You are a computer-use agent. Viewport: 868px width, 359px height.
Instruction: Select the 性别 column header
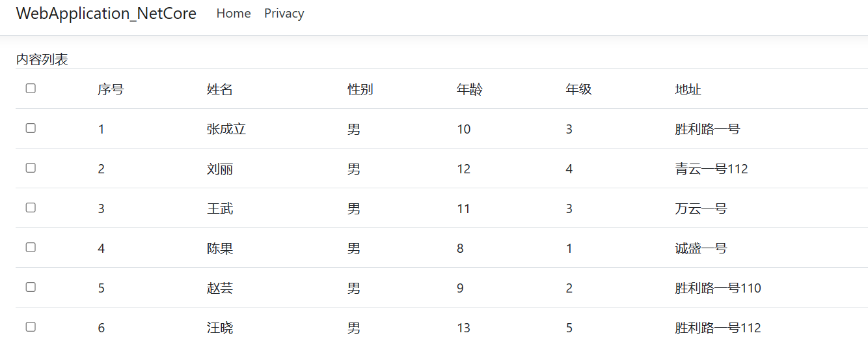[x=360, y=89]
